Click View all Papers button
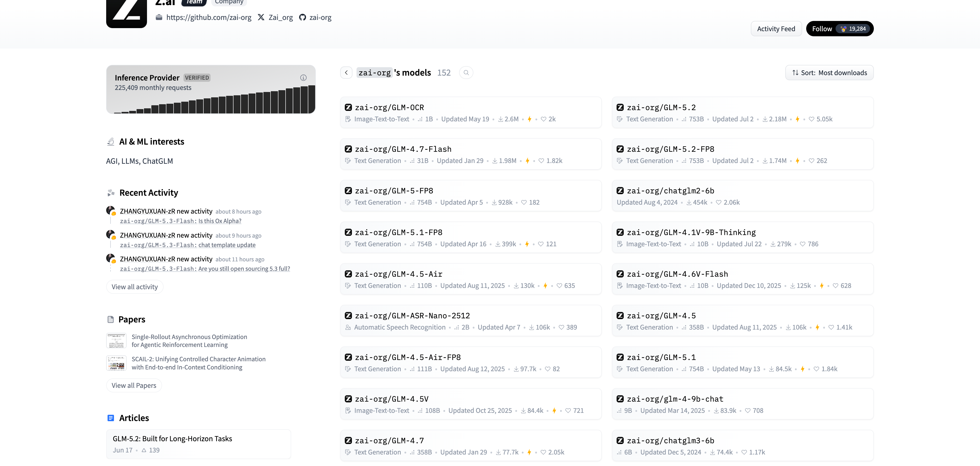This screenshot has height=466, width=980. click(134, 385)
